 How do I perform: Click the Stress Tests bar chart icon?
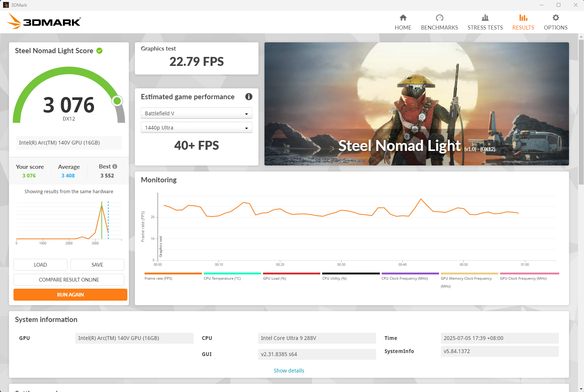485,18
